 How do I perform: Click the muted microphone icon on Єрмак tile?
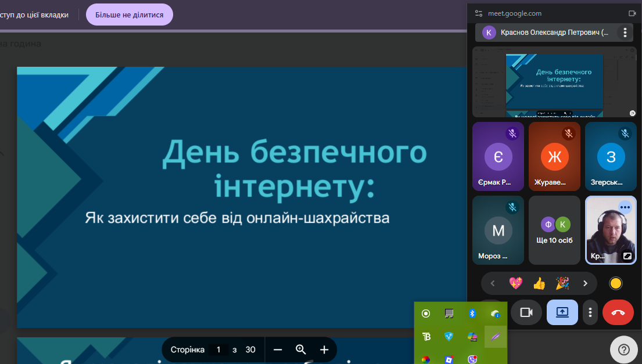(x=512, y=133)
